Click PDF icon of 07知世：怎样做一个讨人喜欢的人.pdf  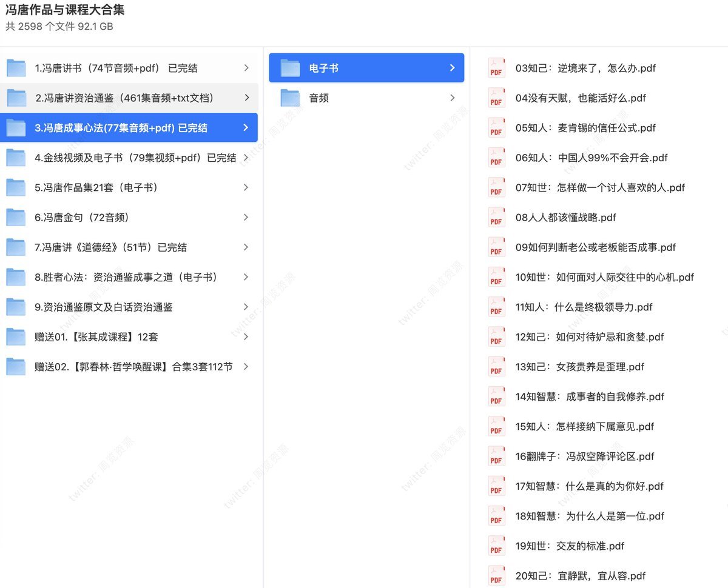497,187
